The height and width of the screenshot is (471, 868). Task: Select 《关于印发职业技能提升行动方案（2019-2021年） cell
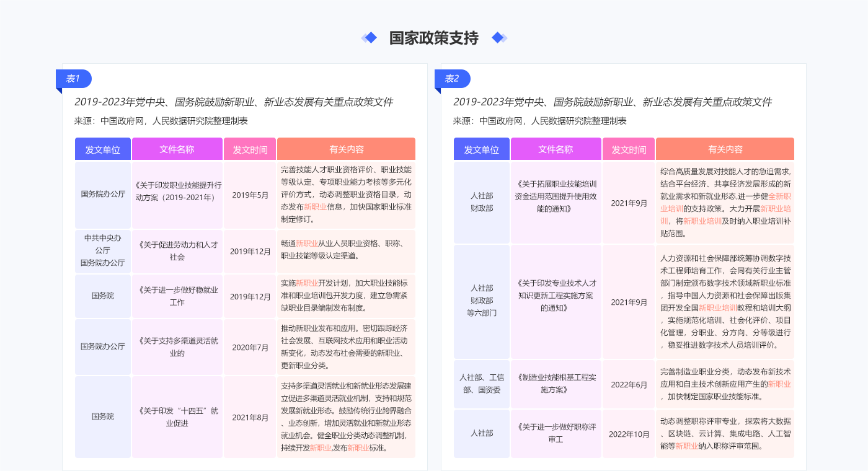[177, 195]
